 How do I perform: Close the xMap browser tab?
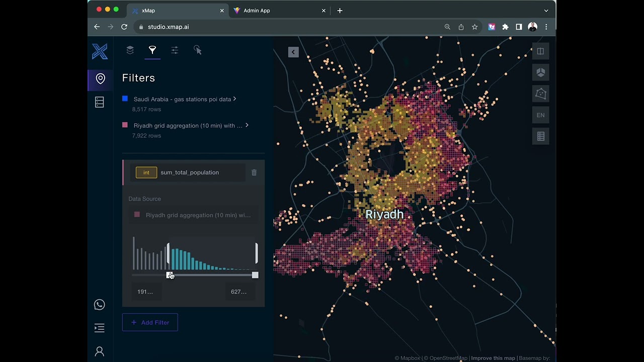coord(222,11)
